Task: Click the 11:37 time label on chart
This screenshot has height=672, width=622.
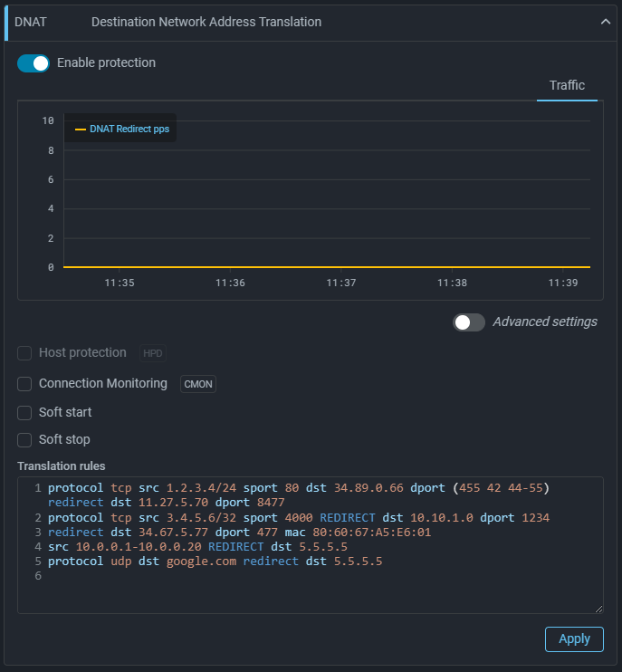Action: (x=340, y=283)
